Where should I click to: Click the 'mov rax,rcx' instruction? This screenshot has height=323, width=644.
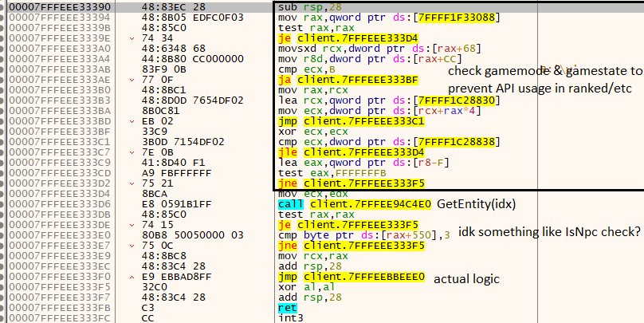coord(313,90)
